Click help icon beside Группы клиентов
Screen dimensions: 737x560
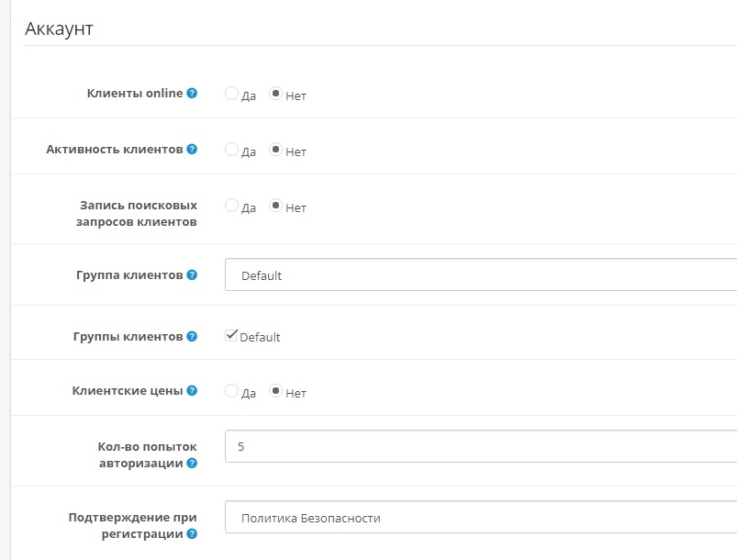192,337
